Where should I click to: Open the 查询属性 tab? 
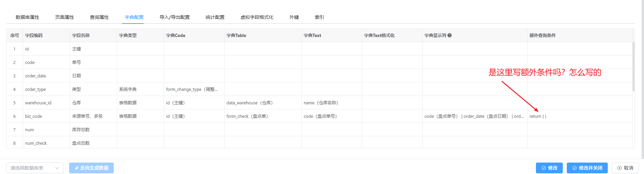click(99, 17)
